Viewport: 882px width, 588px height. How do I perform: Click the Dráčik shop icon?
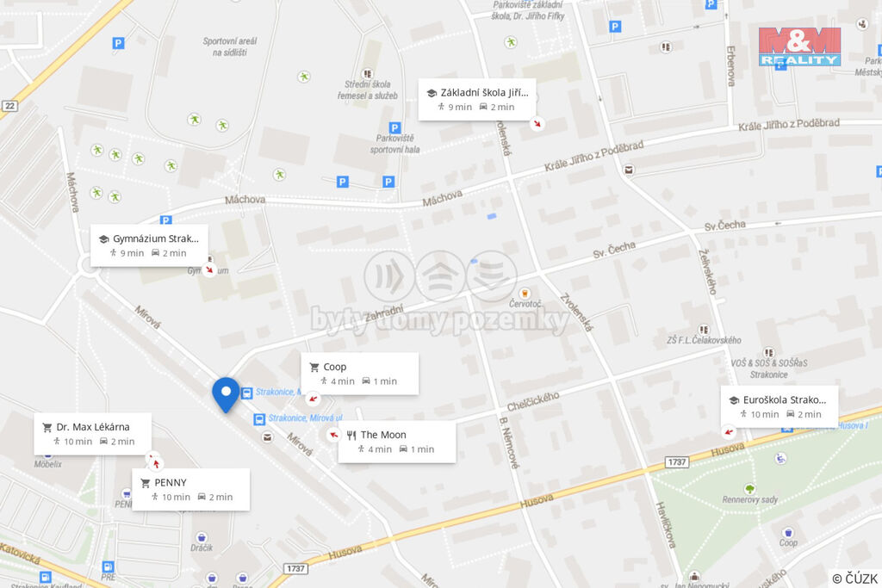[x=202, y=537]
